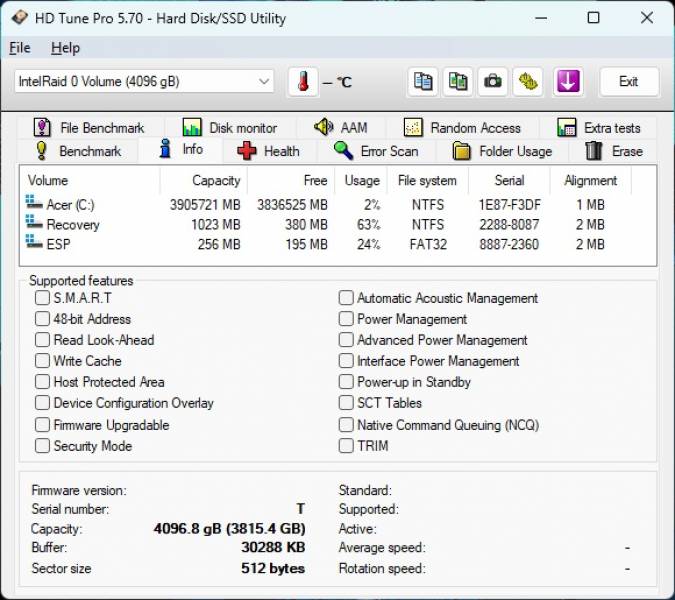
Task: Click the Serial column header
Action: (509, 180)
